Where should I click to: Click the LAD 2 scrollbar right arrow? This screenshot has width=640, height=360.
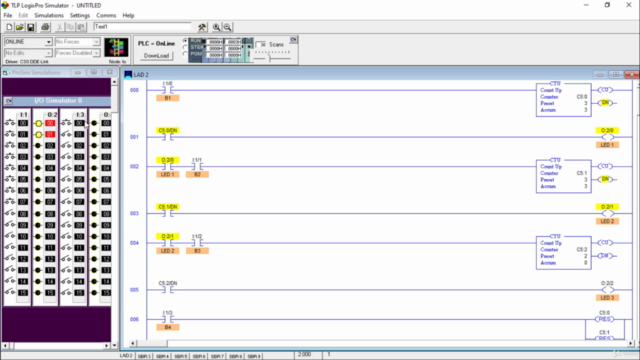click(x=631, y=344)
